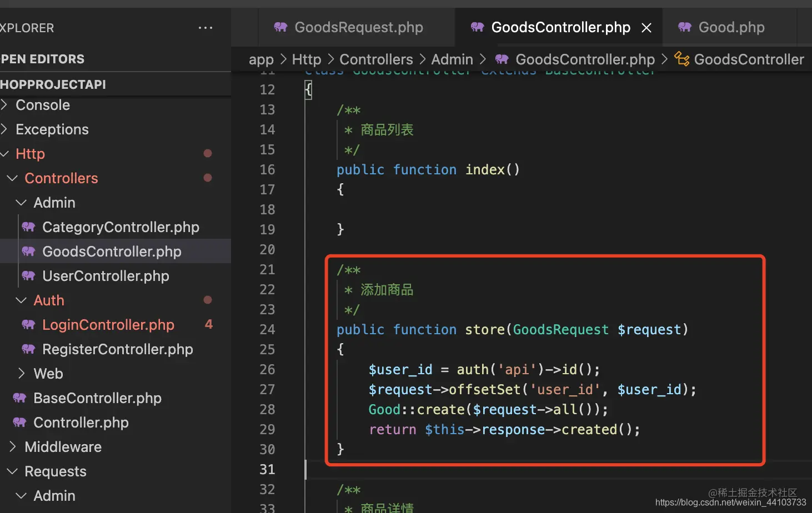Click 'Good' class reference on line 28
812x513 pixels.
point(384,410)
